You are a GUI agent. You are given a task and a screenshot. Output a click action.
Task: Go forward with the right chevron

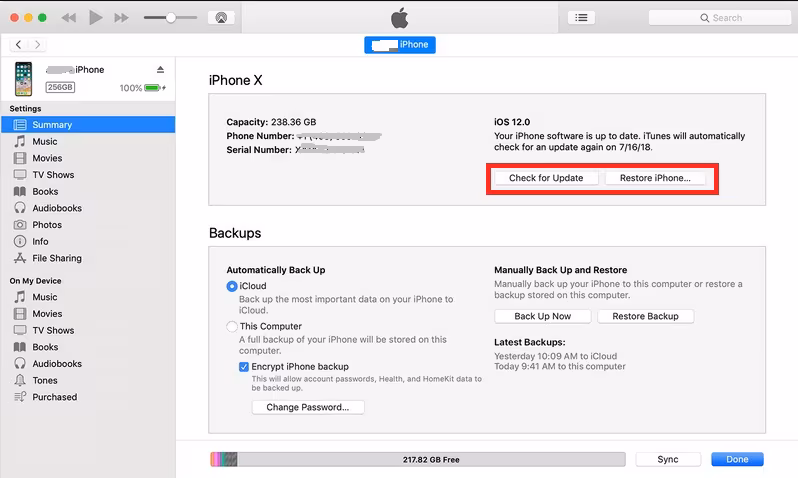(x=37, y=45)
